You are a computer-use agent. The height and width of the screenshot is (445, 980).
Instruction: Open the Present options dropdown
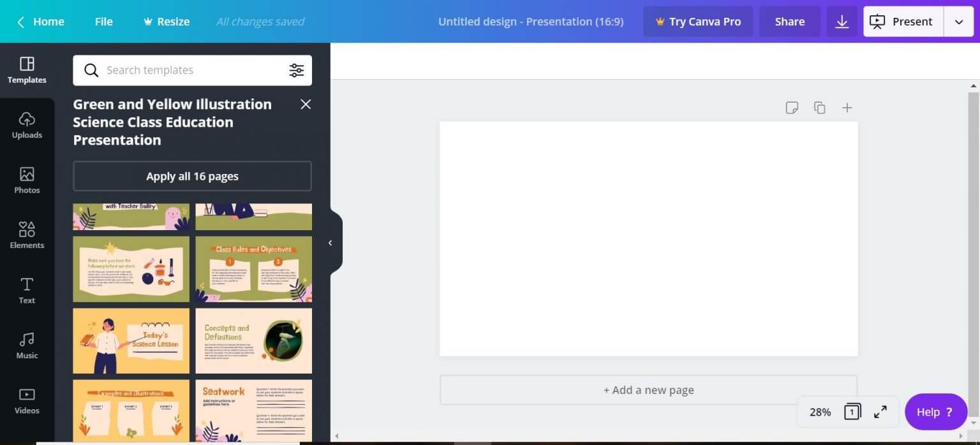click(x=958, y=21)
